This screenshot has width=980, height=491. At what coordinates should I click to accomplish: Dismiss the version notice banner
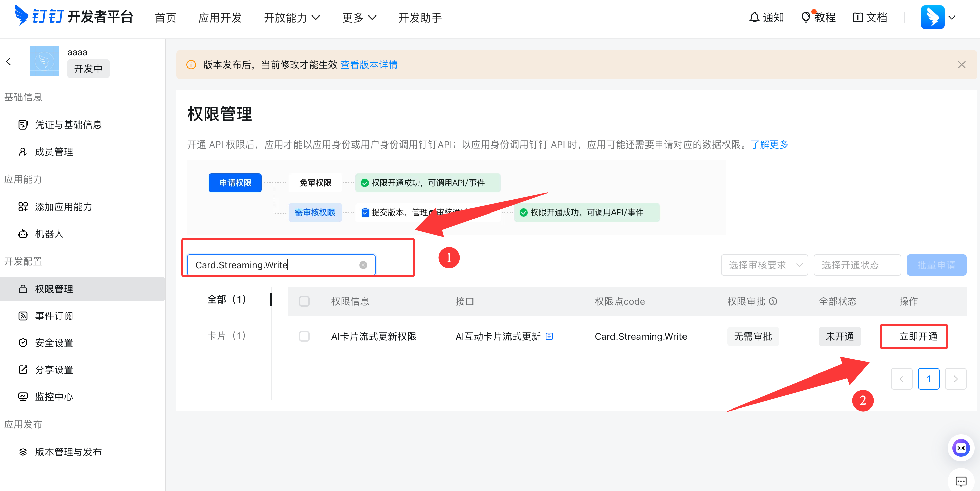(x=961, y=65)
